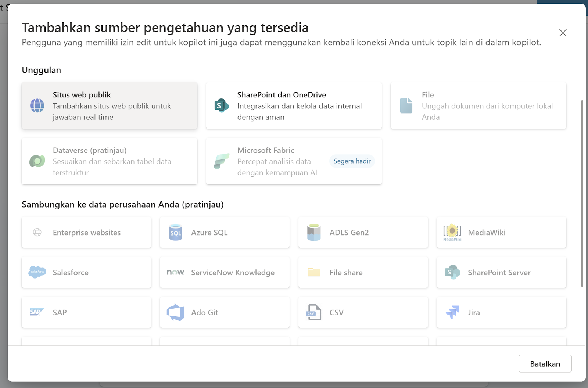Select the 'Situs web publik' card title
Viewport: 588px width, 388px height.
(82, 95)
